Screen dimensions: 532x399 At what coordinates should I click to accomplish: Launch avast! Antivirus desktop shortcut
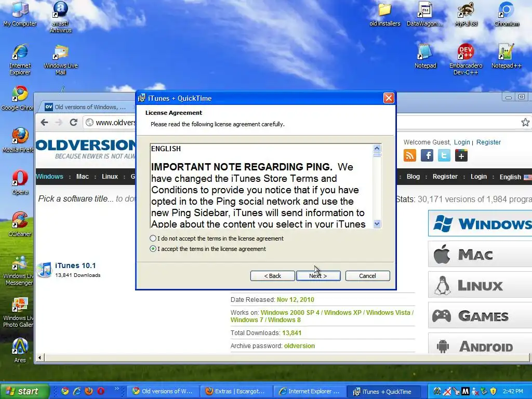(60, 16)
